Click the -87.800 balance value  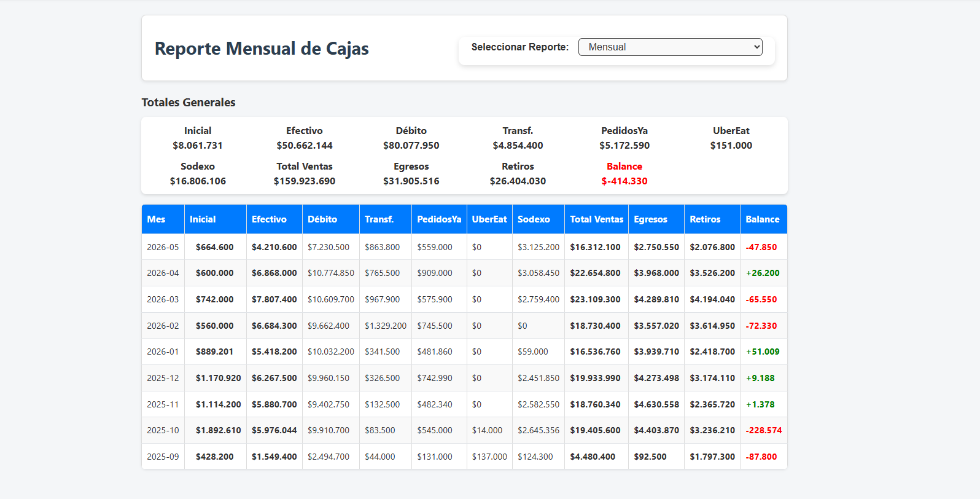[761, 457]
